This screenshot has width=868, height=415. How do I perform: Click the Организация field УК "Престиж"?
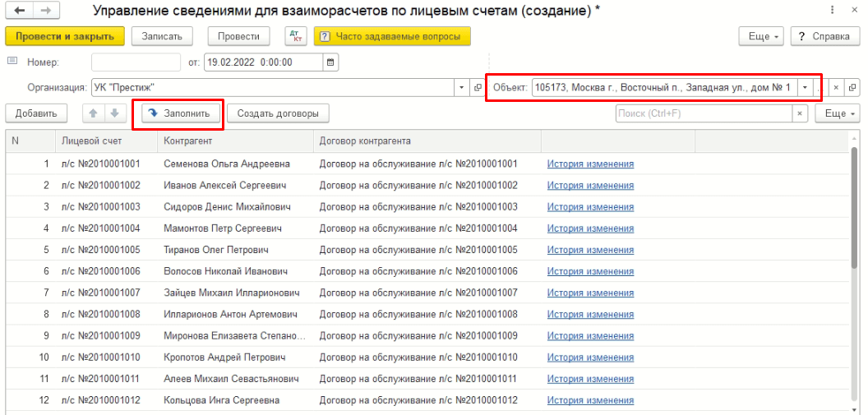[x=274, y=87]
